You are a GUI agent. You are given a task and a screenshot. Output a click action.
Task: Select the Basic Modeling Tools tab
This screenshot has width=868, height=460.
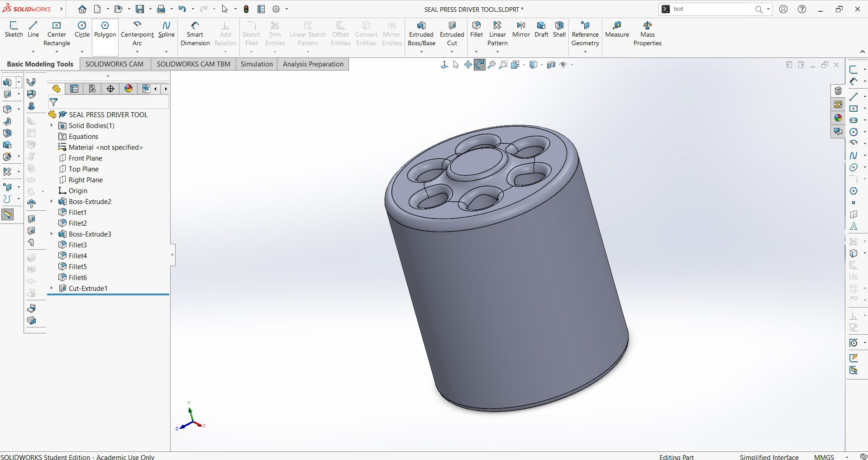(40, 64)
